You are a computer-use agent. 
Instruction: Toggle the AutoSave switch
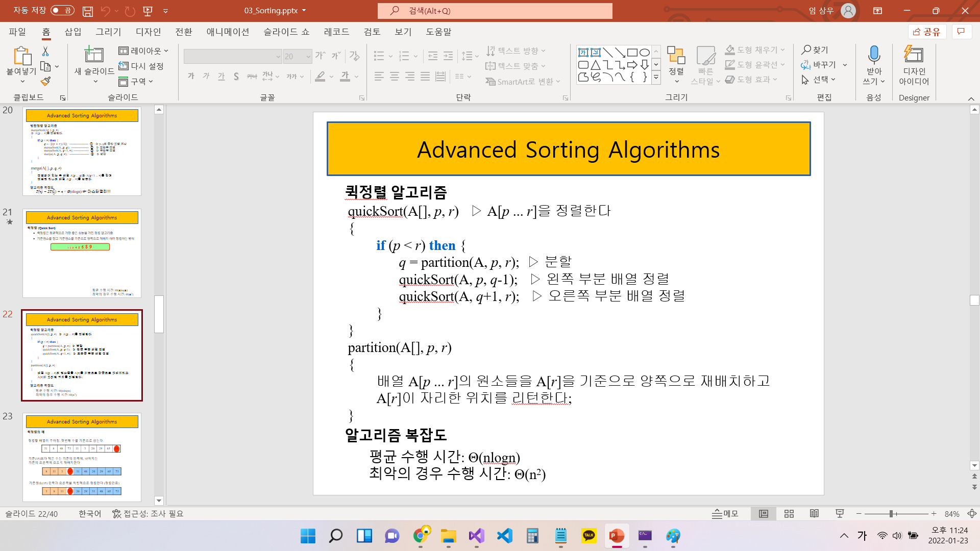click(x=62, y=10)
